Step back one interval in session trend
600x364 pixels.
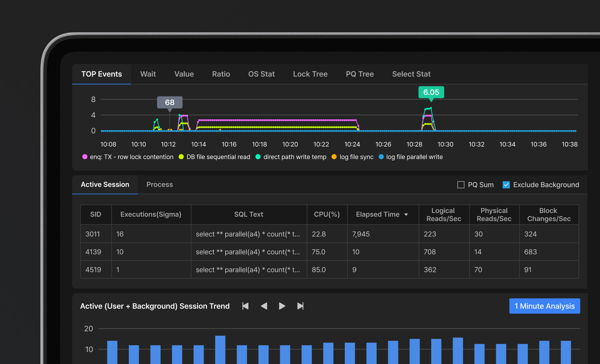tap(264, 306)
